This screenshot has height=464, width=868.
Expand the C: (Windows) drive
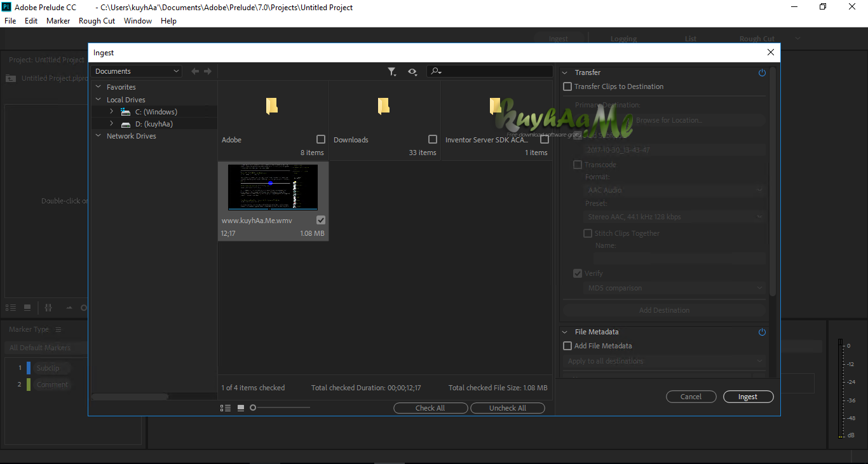111,112
